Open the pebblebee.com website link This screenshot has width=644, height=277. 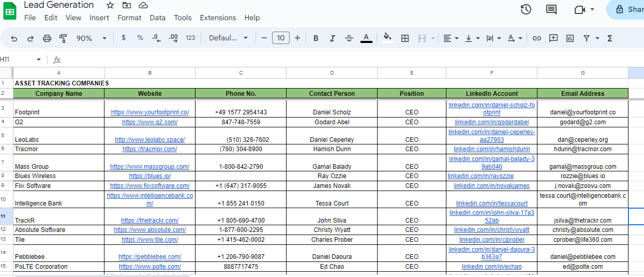coord(150,257)
